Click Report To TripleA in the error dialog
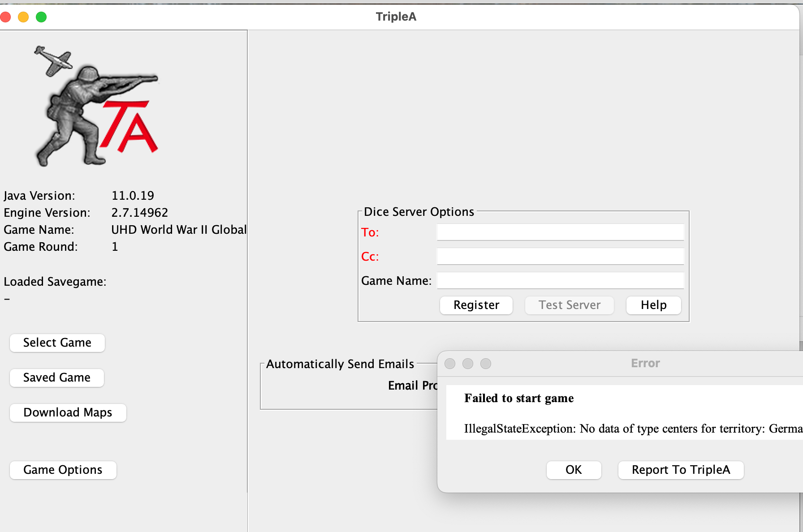The width and height of the screenshot is (803, 532). pyautogui.click(x=681, y=470)
